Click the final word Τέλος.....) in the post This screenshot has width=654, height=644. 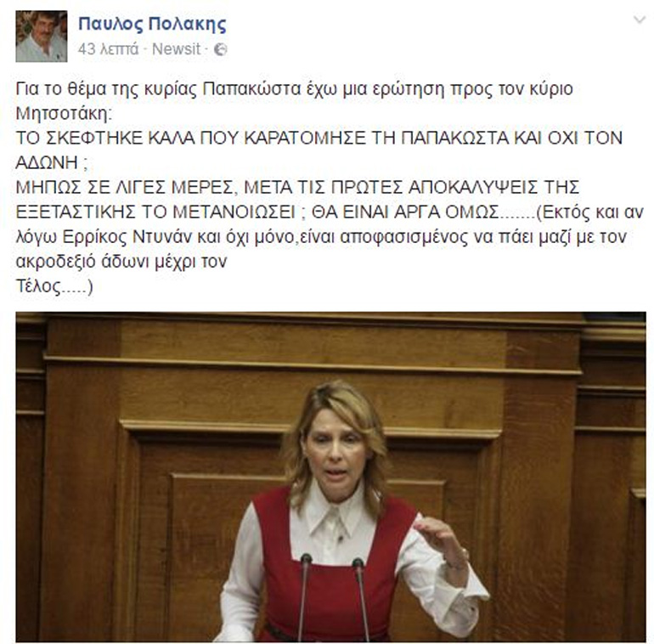click(x=54, y=286)
